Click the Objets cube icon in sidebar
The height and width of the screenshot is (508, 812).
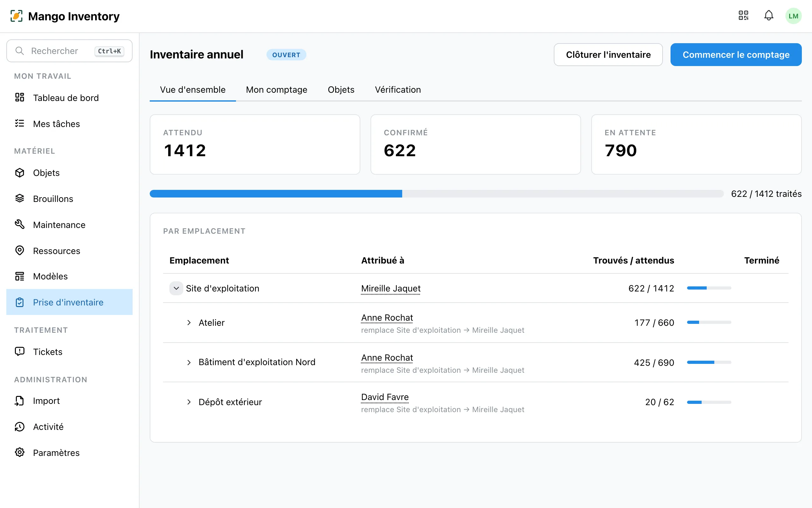pos(20,173)
